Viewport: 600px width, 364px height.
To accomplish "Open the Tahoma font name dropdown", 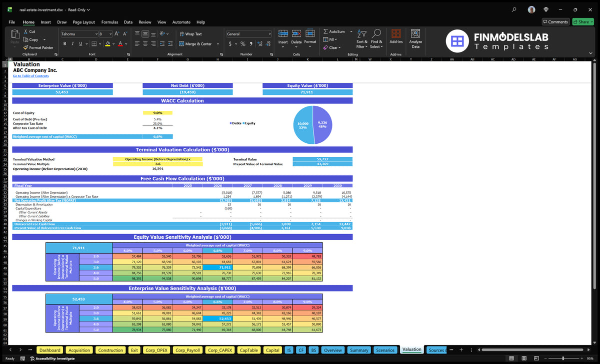I will coord(95,34).
